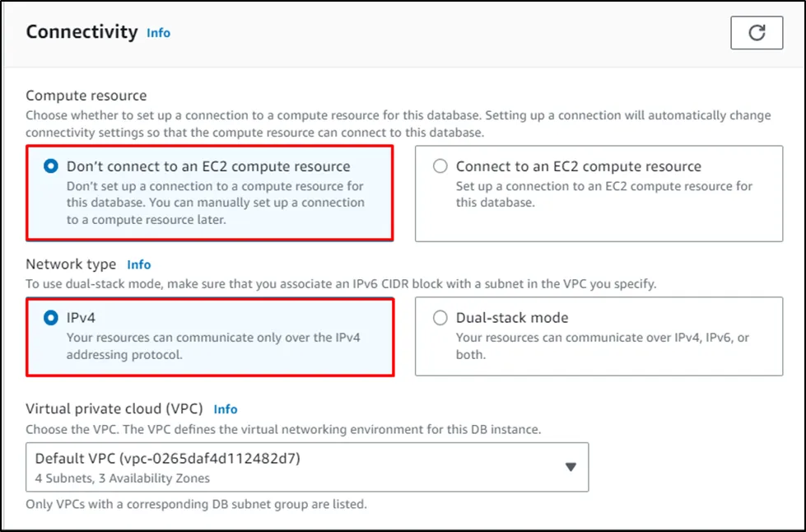The image size is (806, 532).
Task: Click the "Virtual private cloud (VPC)" label
Action: [114, 408]
